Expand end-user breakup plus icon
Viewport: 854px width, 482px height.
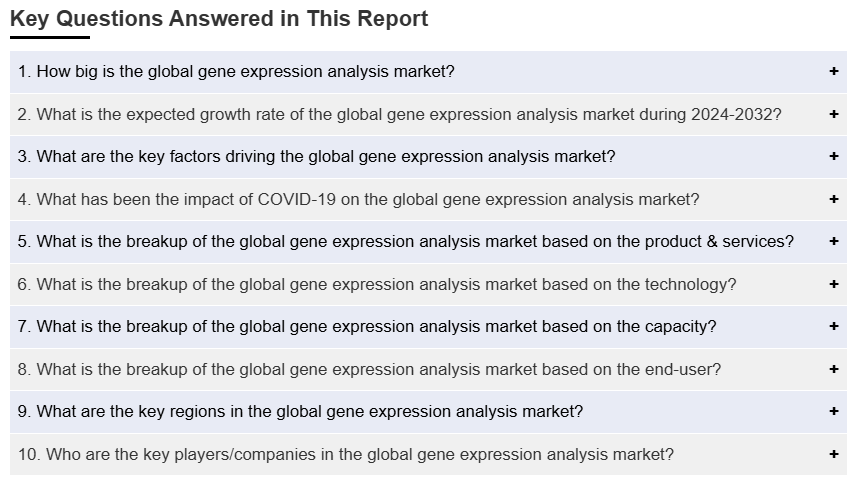tap(833, 369)
